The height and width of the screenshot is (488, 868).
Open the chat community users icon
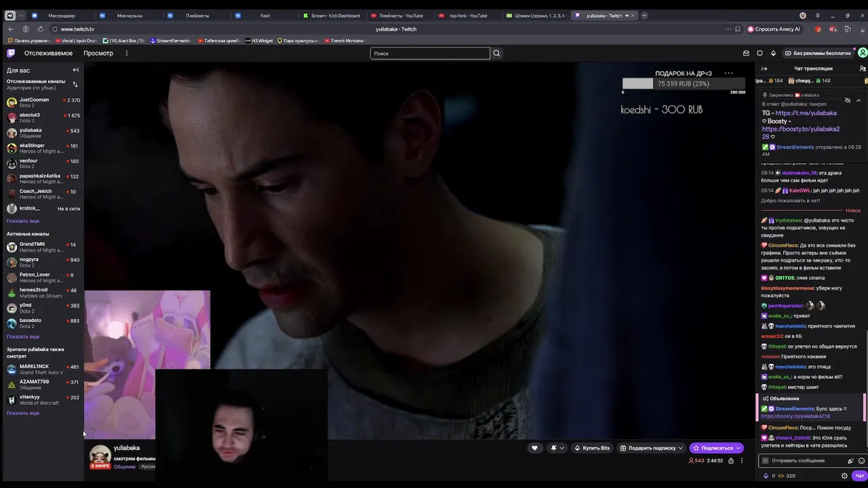(x=862, y=68)
